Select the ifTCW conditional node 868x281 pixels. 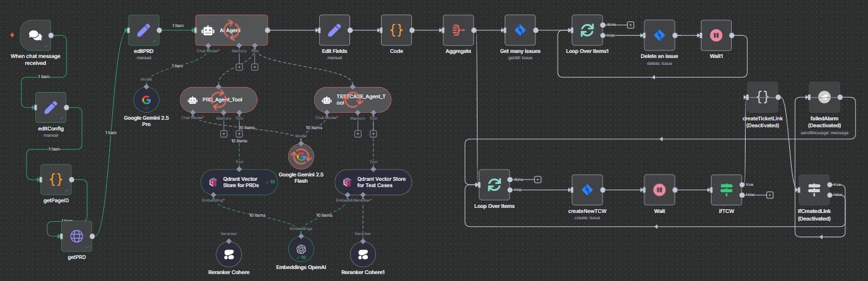click(726, 190)
